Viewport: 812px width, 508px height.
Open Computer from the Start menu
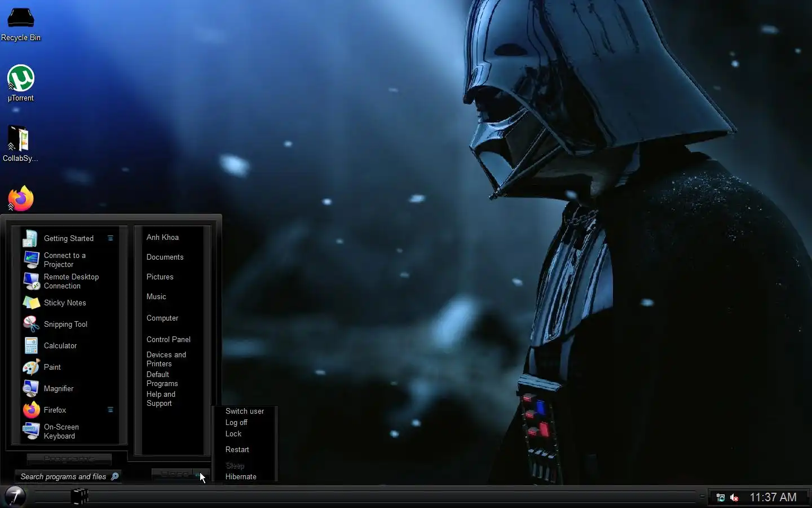click(x=162, y=318)
